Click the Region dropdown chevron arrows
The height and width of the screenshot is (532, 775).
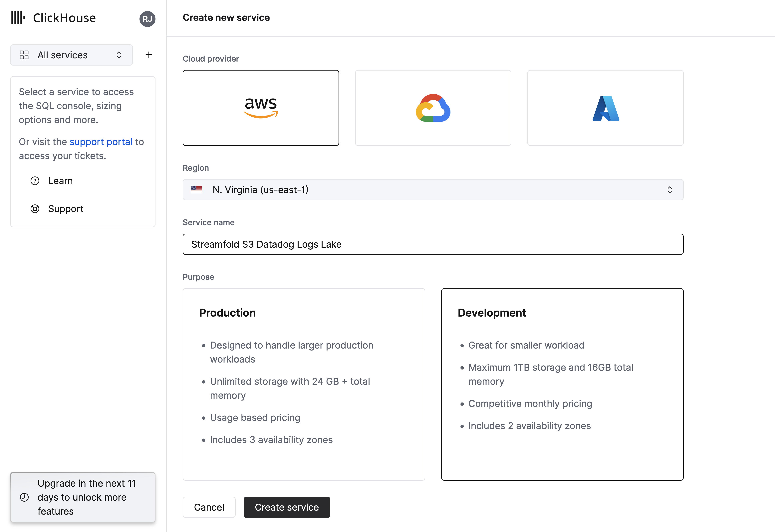(x=669, y=190)
